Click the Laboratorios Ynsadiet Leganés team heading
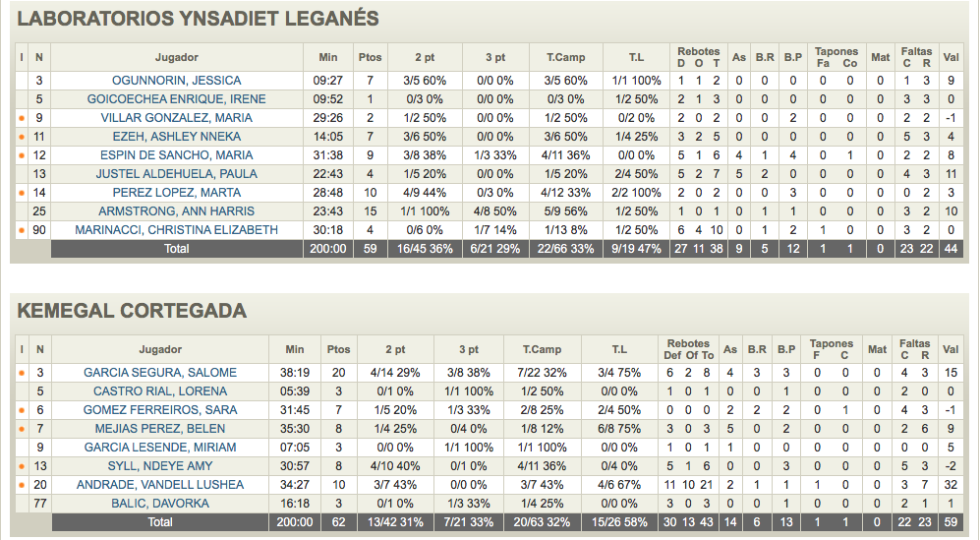The image size is (980, 540). pos(198,19)
